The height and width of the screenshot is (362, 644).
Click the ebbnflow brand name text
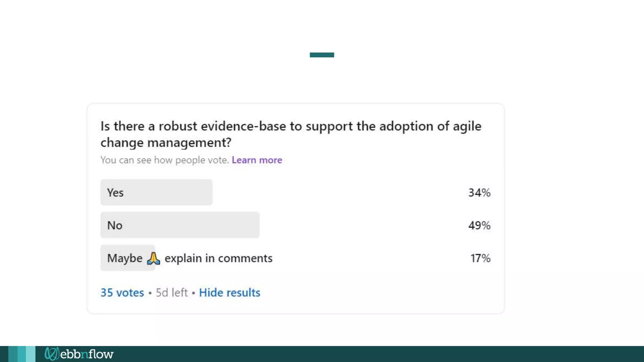click(x=86, y=354)
